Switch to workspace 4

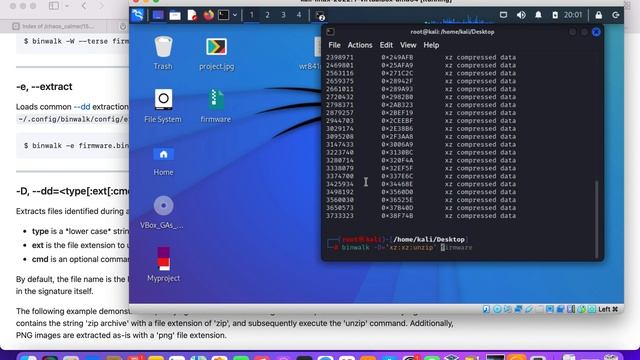(x=299, y=15)
